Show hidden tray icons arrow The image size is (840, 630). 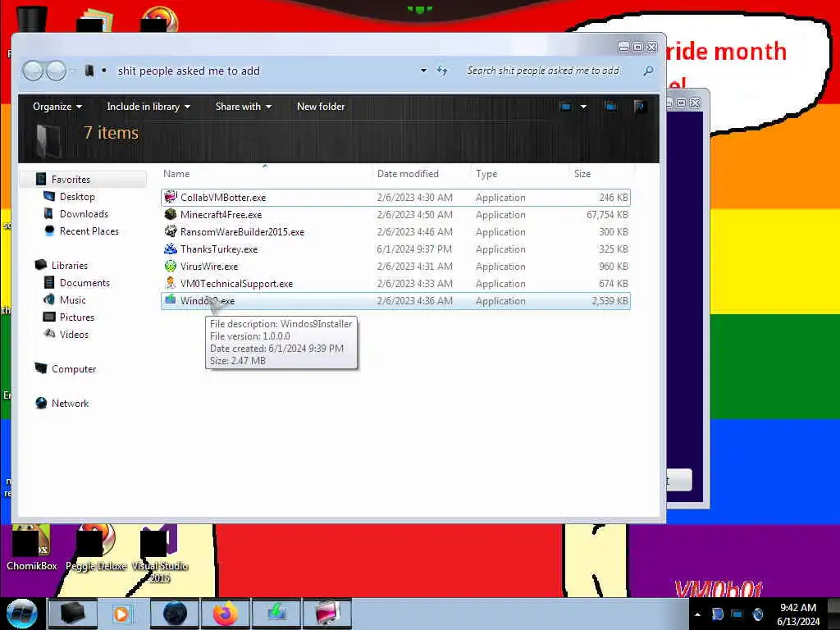[x=697, y=614]
